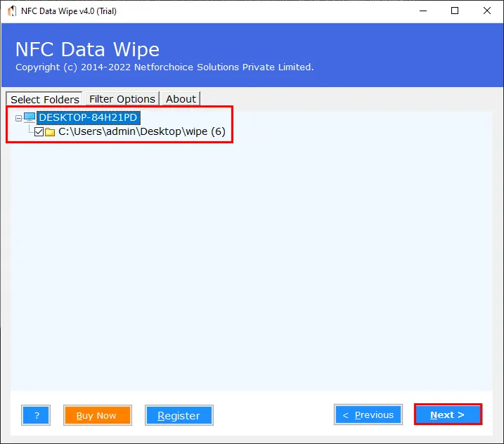The width and height of the screenshot is (504, 444).
Task: Select the DESKTOP-84H21PD tree item
Action: point(89,117)
